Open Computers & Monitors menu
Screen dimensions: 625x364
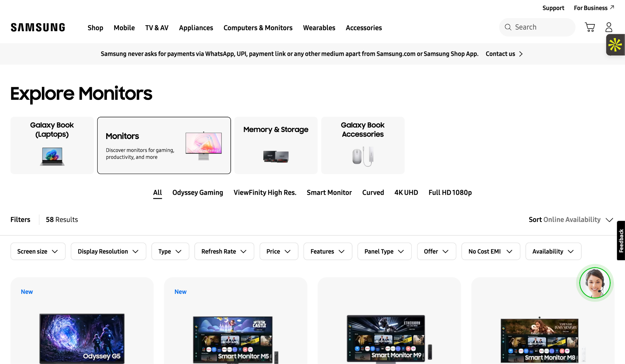point(258,28)
